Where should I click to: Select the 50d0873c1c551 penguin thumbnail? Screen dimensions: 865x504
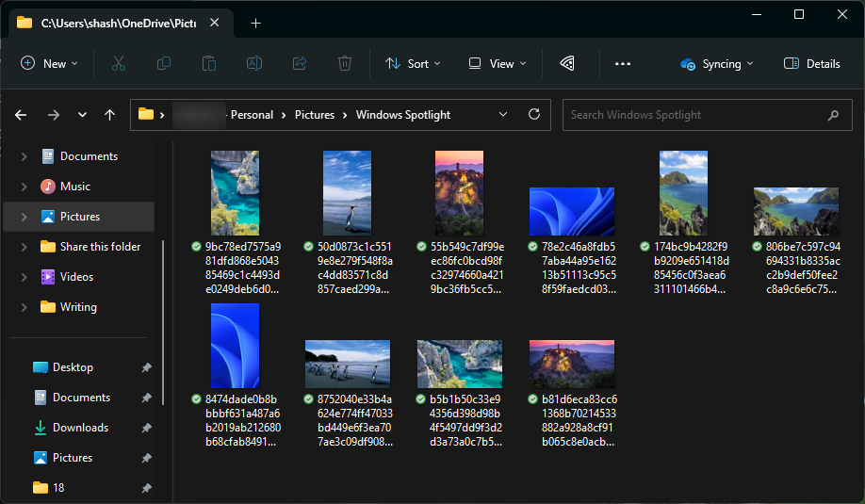[x=347, y=193]
